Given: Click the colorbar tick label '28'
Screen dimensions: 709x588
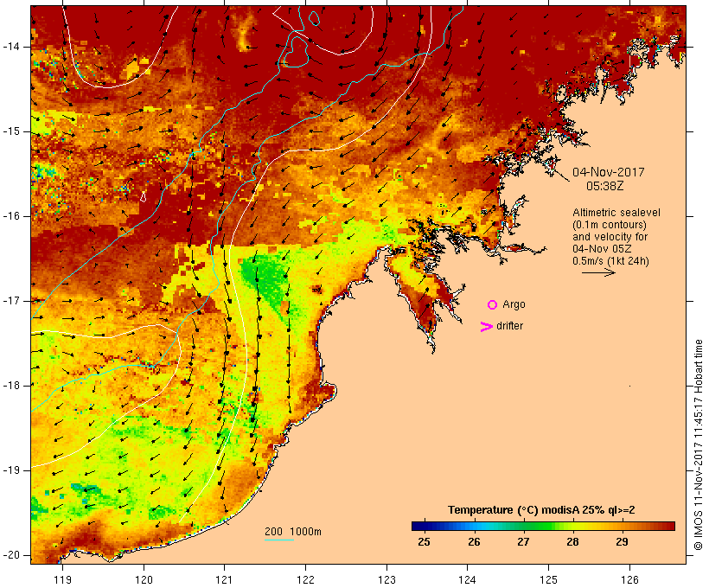Looking at the screenshot, I should click(573, 542).
